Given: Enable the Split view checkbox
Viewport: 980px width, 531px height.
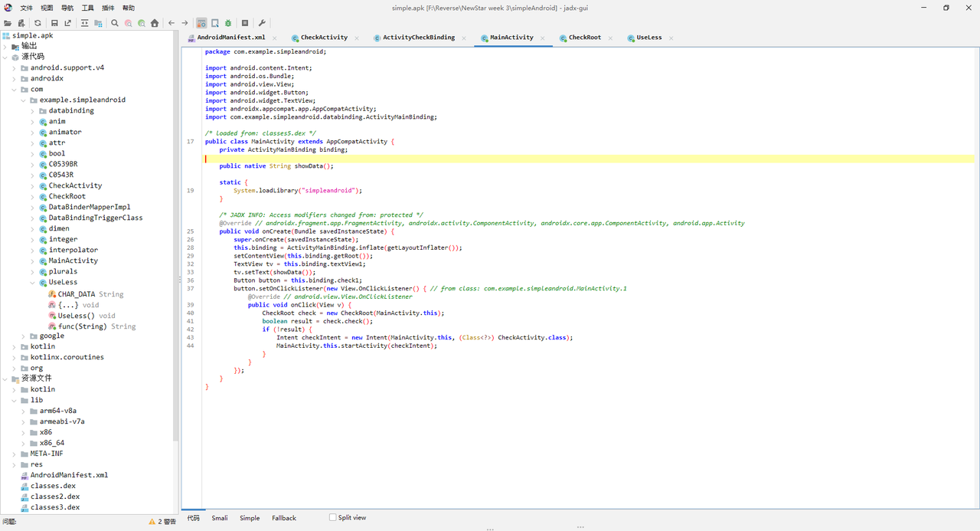Looking at the screenshot, I should point(333,518).
